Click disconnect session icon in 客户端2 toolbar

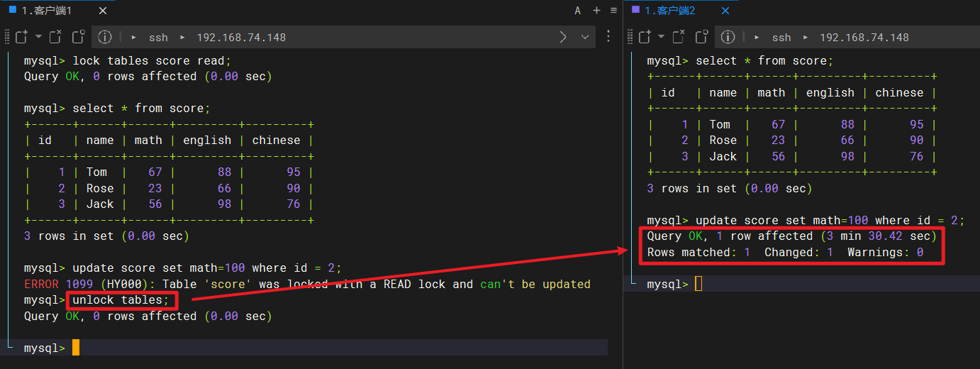(x=679, y=37)
